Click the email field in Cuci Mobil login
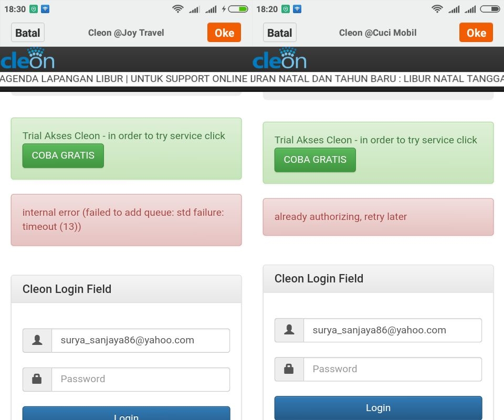The image size is (504, 420). [393, 330]
